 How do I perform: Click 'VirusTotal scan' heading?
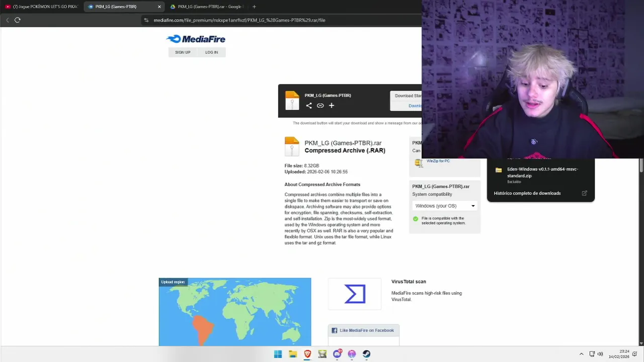coord(409,282)
